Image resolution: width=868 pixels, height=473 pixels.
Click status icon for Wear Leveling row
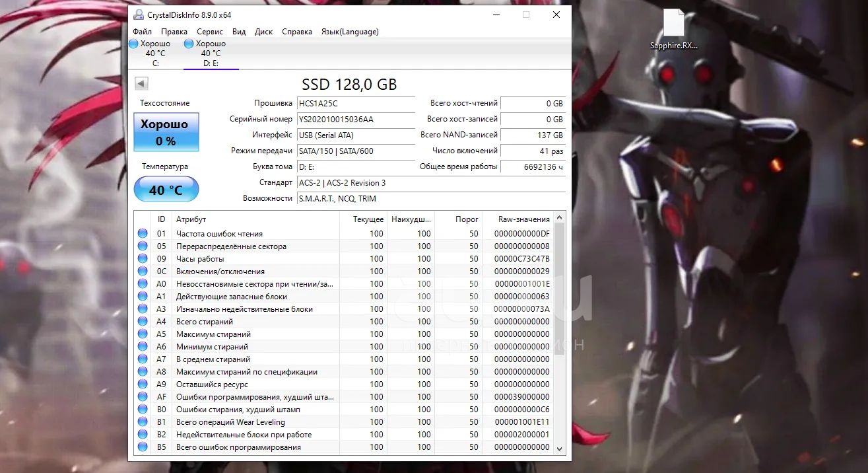click(x=143, y=421)
